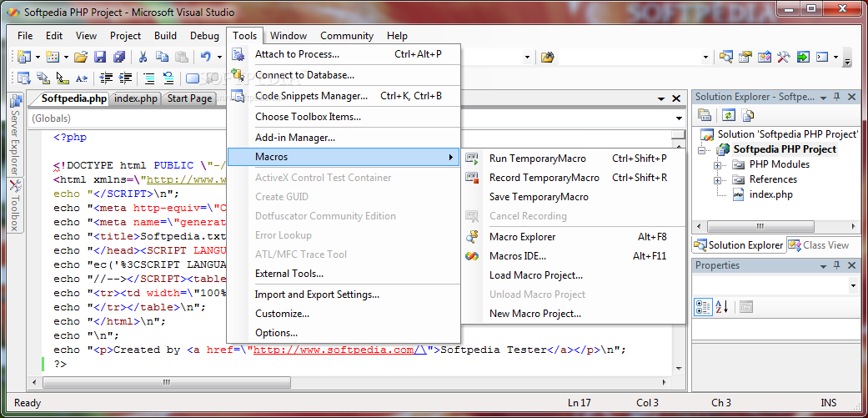Click the Start Page green arrow icon
The height and width of the screenshot is (418, 868).
point(803,57)
